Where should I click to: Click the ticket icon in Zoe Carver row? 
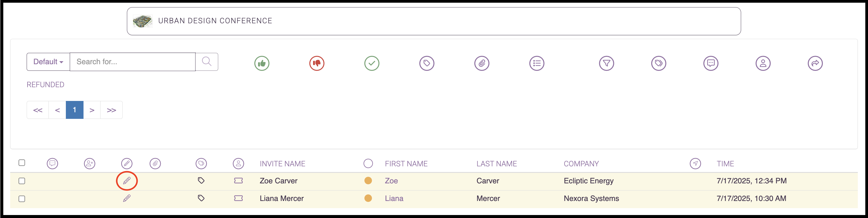coord(239,181)
